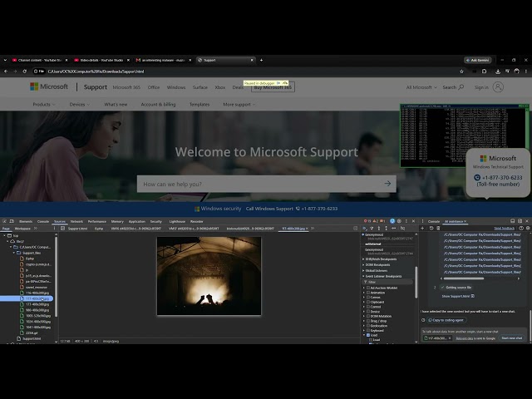
Task: Switch to the Elements panel tab
Action: pyautogui.click(x=26, y=221)
